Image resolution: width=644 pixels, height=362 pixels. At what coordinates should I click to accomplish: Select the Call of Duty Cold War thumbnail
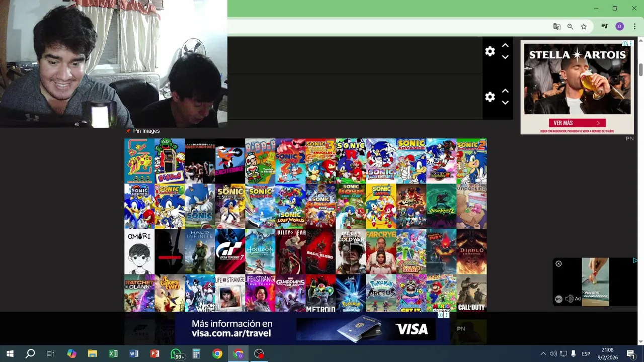pyautogui.click(x=351, y=251)
